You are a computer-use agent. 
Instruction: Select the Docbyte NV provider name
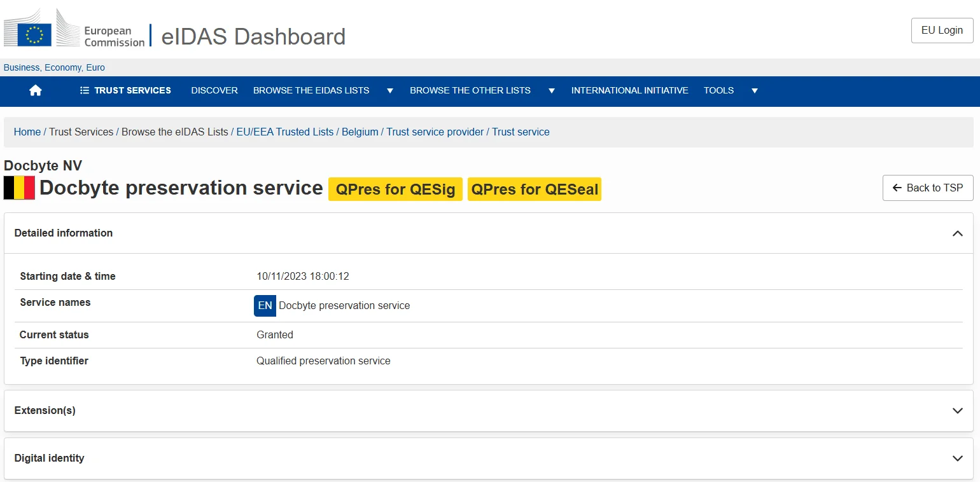[x=43, y=166]
